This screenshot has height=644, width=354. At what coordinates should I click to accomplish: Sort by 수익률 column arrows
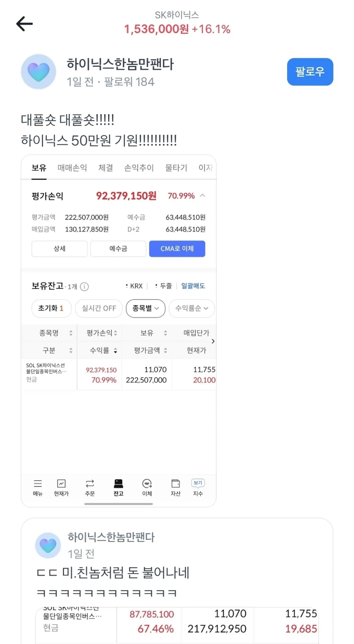116,350
